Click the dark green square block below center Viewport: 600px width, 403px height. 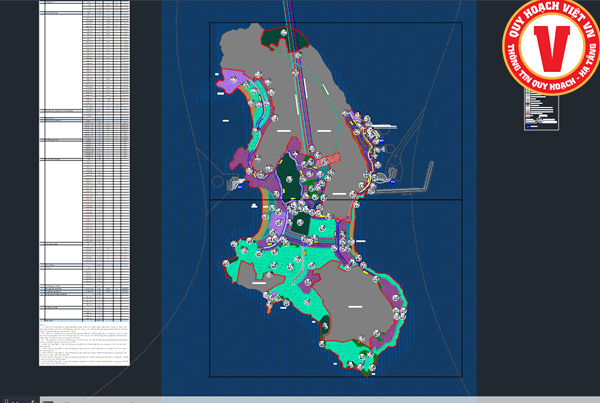pos(301,222)
